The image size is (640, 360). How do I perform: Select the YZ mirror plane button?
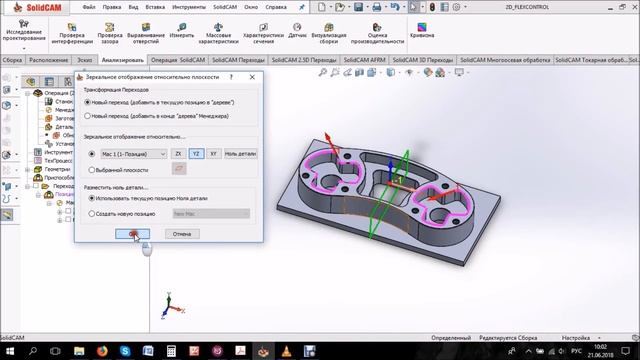196,153
